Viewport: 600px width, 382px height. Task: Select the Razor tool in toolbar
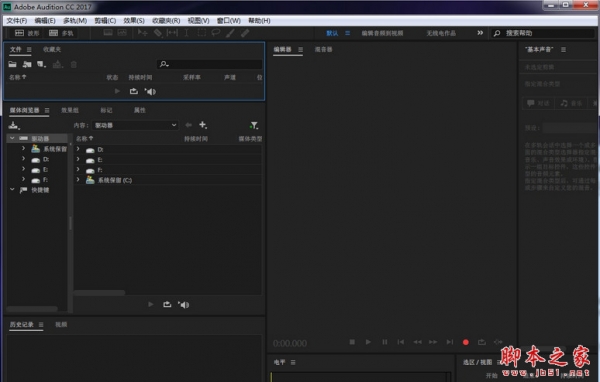coord(158,33)
